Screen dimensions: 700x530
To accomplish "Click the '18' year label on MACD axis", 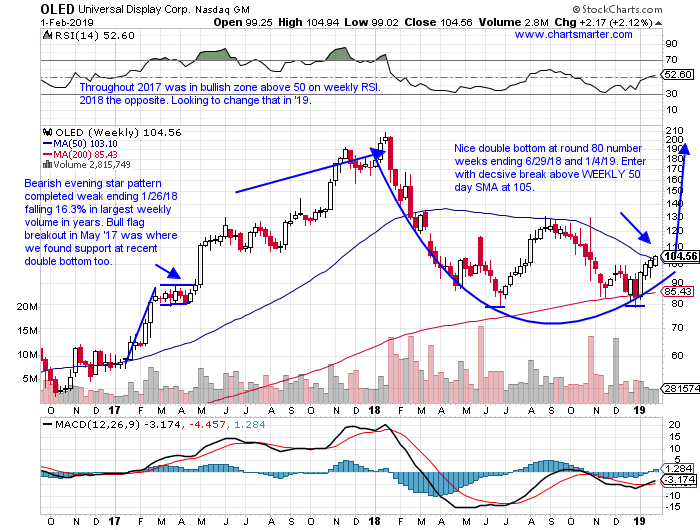I will tap(375, 521).
